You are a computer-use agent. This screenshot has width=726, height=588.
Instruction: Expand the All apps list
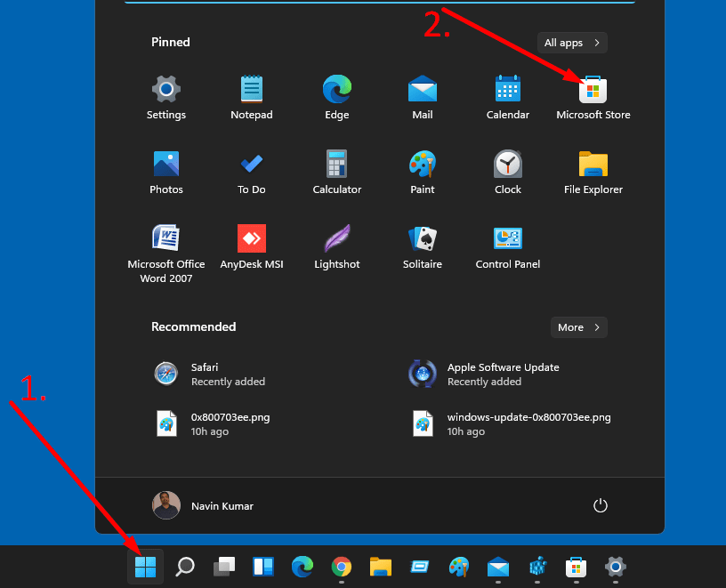click(572, 43)
